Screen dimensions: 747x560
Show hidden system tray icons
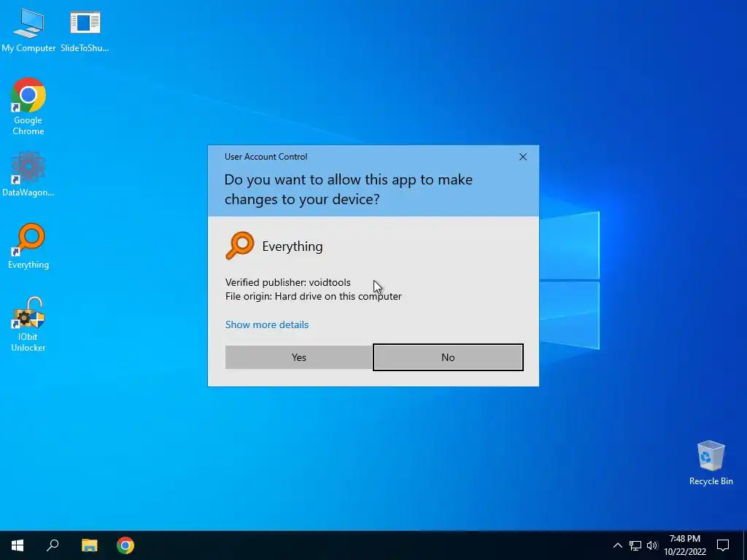pos(617,545)
